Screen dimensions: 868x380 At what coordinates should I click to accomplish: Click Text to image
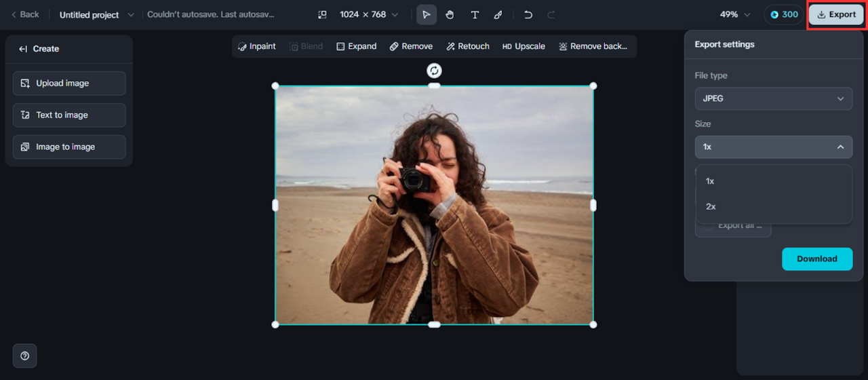(x=69, y=115)
